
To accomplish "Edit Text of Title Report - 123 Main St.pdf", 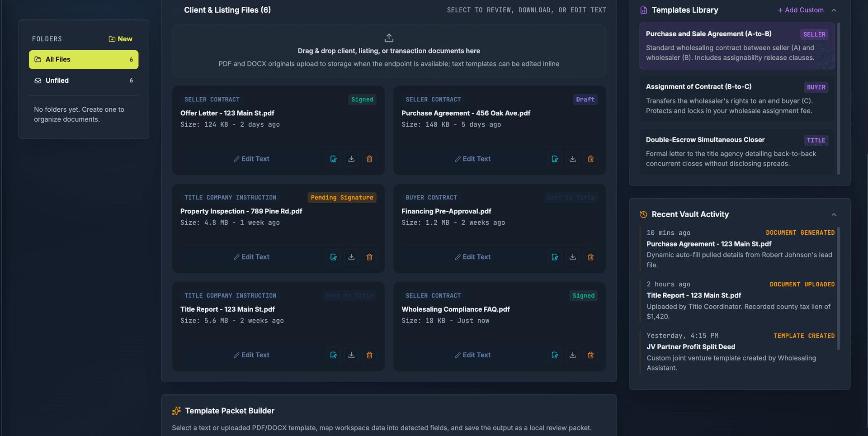I will coord(251,355).
